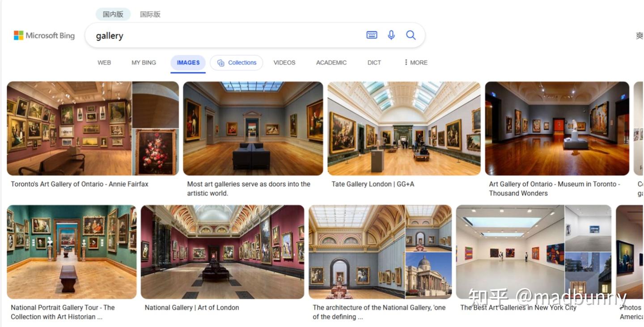The height and width of the screenshot is (327, 644).
Task: Open the DICT tab
Action: coord(374,63)
